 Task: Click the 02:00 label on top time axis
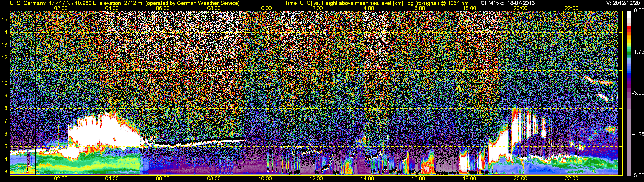pos(61,8)
